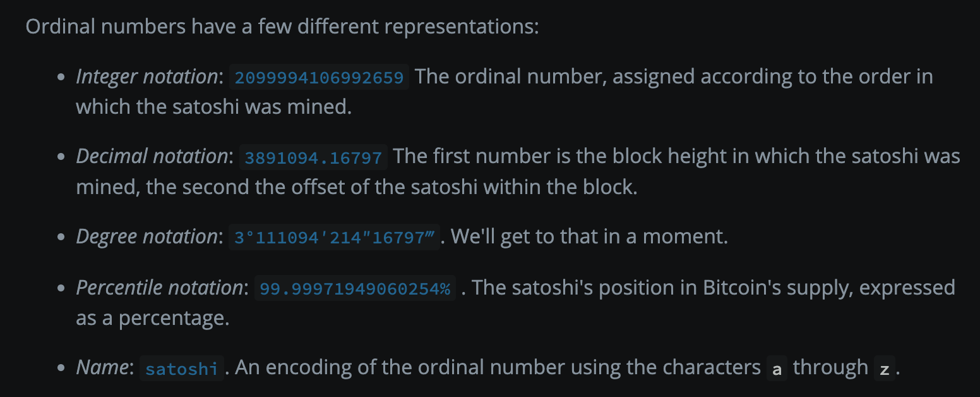Open the 2099994106992659 integer notation link
The height and width of the screenshot is (397, 980).
point(319,78)
